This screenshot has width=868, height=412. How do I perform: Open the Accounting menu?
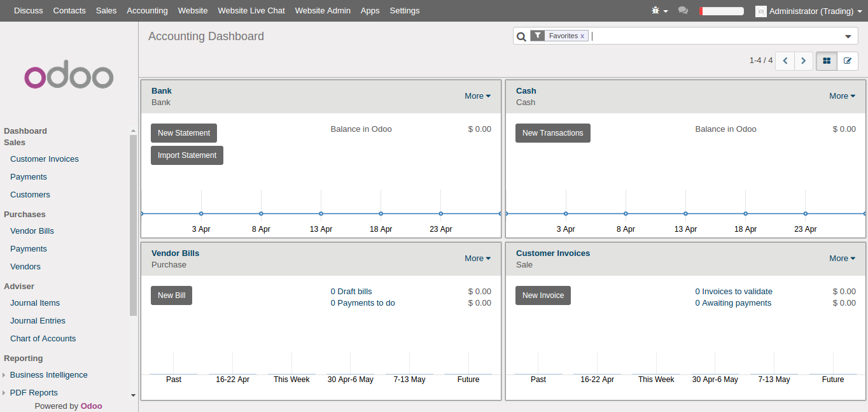[147, 11]
